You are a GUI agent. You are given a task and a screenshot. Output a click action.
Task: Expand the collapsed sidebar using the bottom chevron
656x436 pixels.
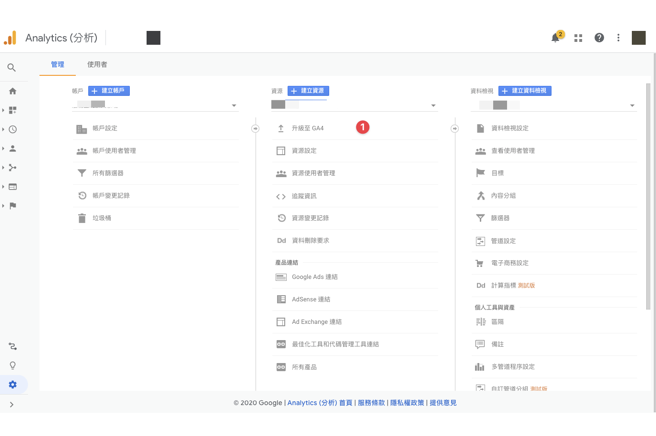tap(12, 405)
